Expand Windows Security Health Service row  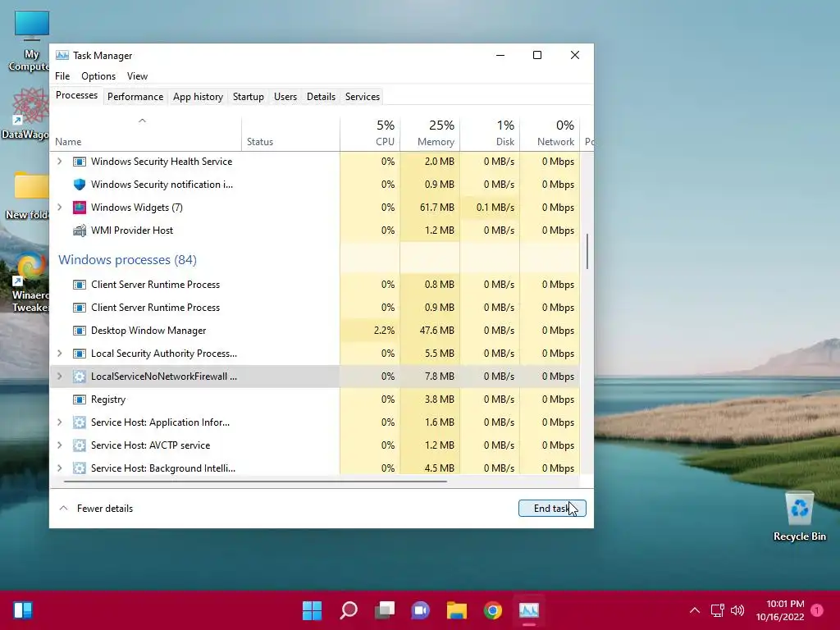(x=59, y=162)
